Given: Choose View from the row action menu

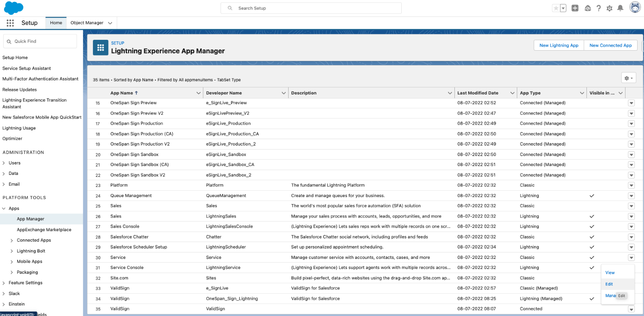Looking at the screenshot, I should tap(610, 273).
